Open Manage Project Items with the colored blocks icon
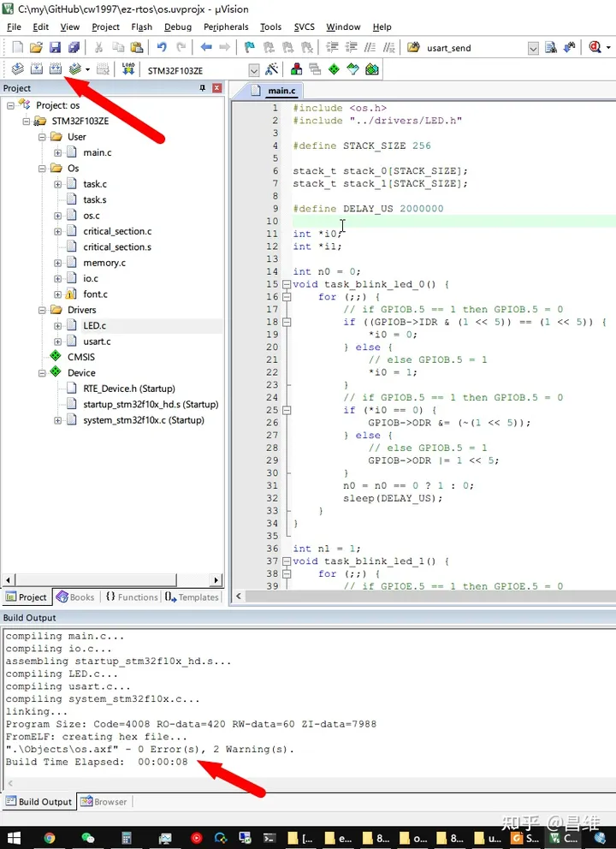 [296, 69]
